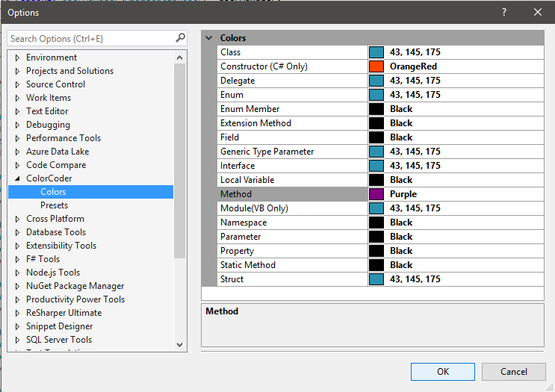555x392 pixels.
Task: Expand the ReSharper Ultimate node
Action: click(17, 313)
